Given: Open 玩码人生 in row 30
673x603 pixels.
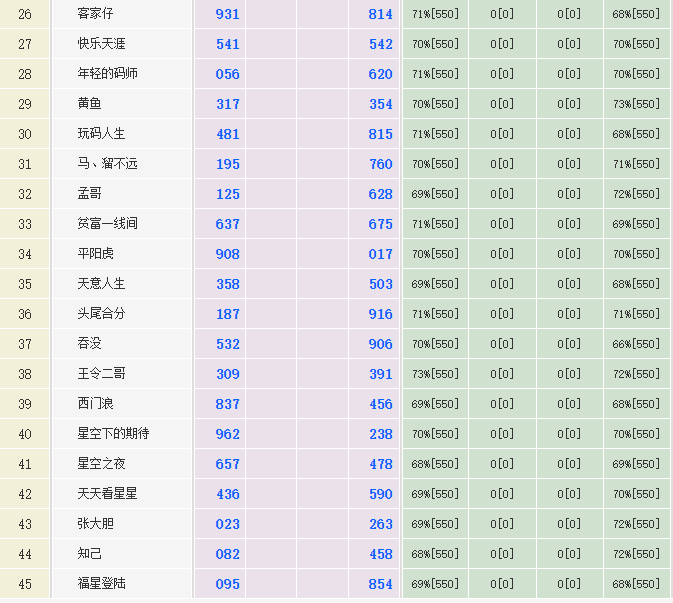Looking at the screenshot, I should [101, 134].
